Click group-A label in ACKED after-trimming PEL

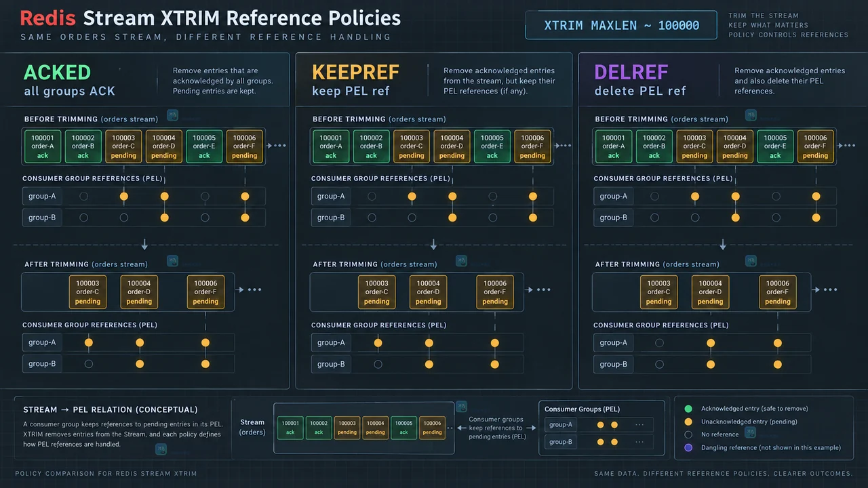(x=43, y=342)
